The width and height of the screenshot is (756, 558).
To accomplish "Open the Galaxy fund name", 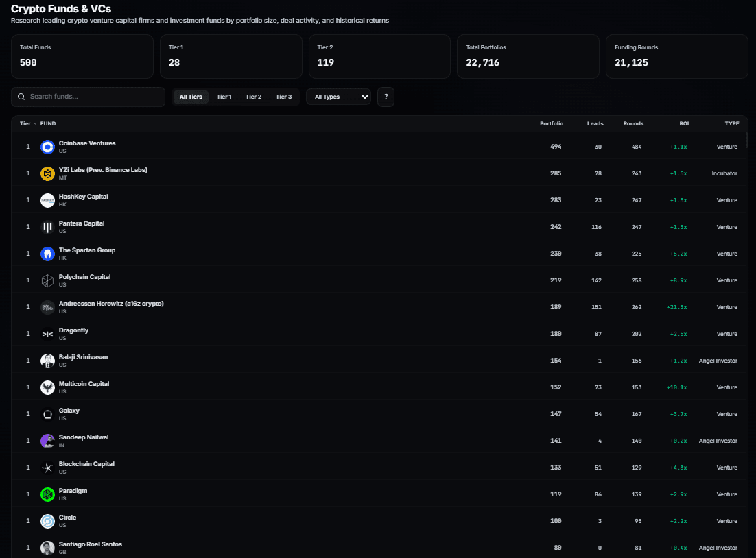I will coord(69,411).
